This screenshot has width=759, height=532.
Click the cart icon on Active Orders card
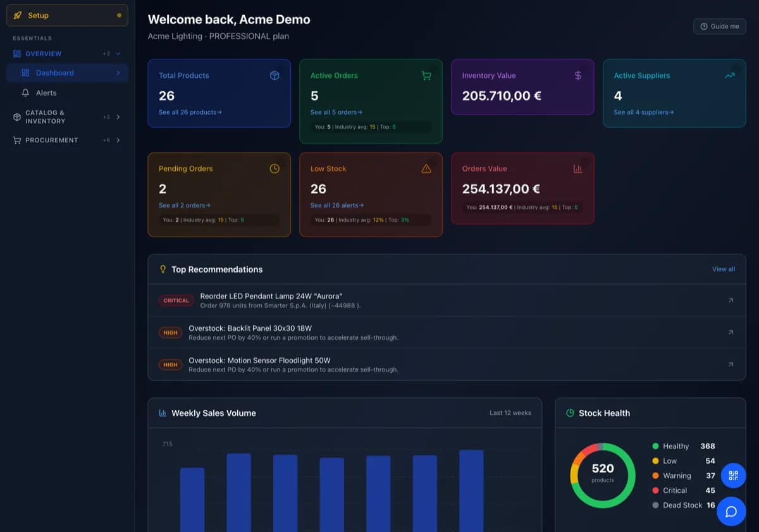[x=426, y=75]
